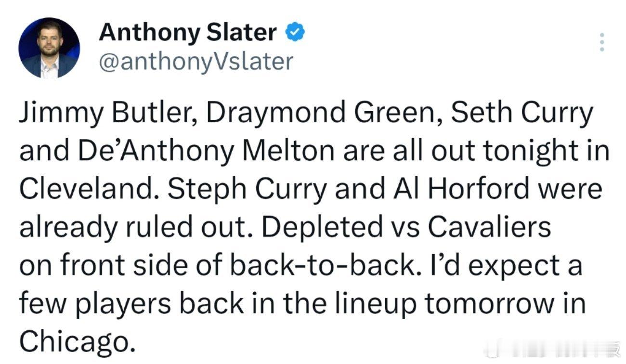Viewport: 626px width, 364px height.
Task: Open the Anthony Slater display name
Action: [188, 33]
